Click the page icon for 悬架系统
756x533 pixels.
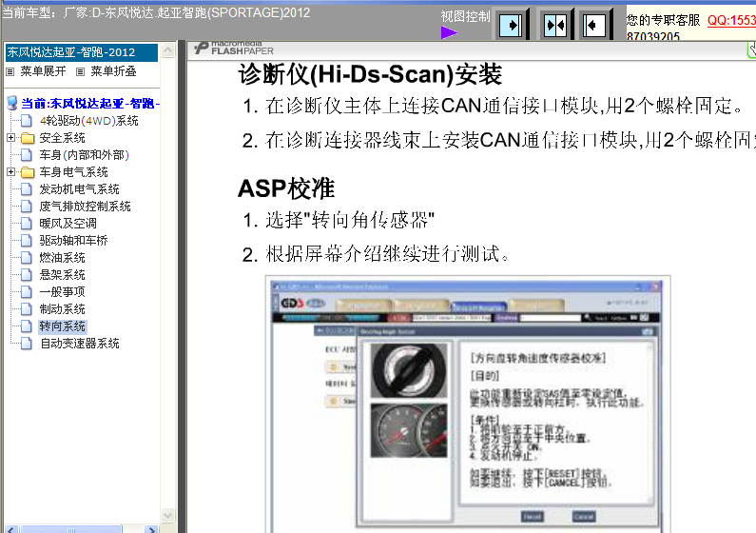pos(27,275)
